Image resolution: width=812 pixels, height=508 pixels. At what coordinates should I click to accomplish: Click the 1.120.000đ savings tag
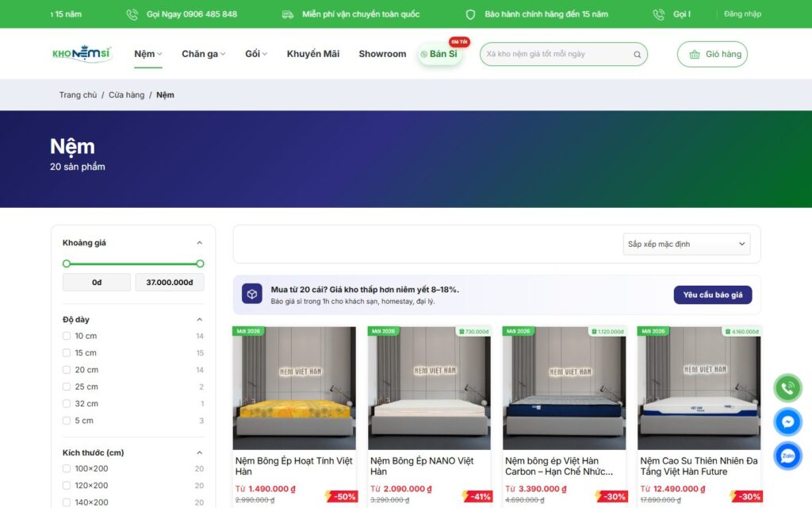coord(608,331)
